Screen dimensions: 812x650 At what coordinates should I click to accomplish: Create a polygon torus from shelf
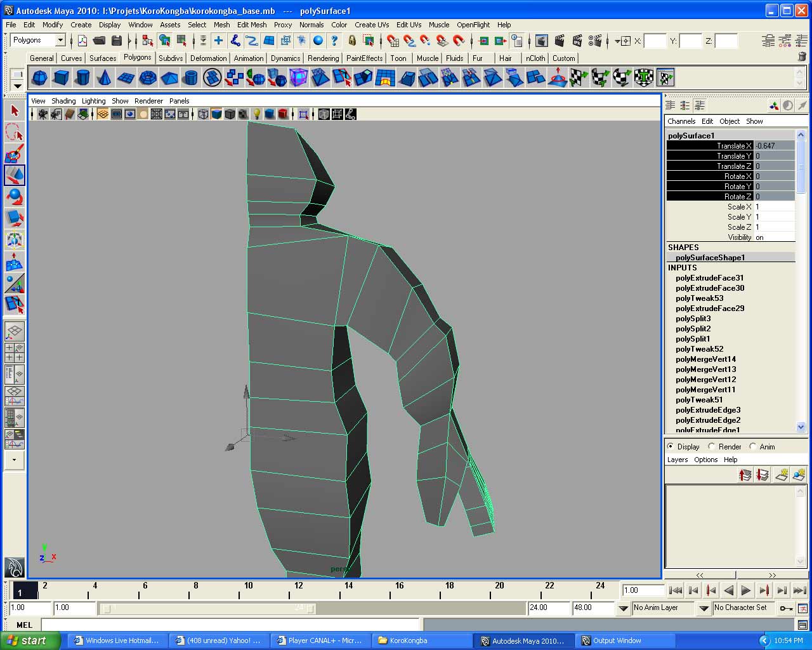point(147,78)
